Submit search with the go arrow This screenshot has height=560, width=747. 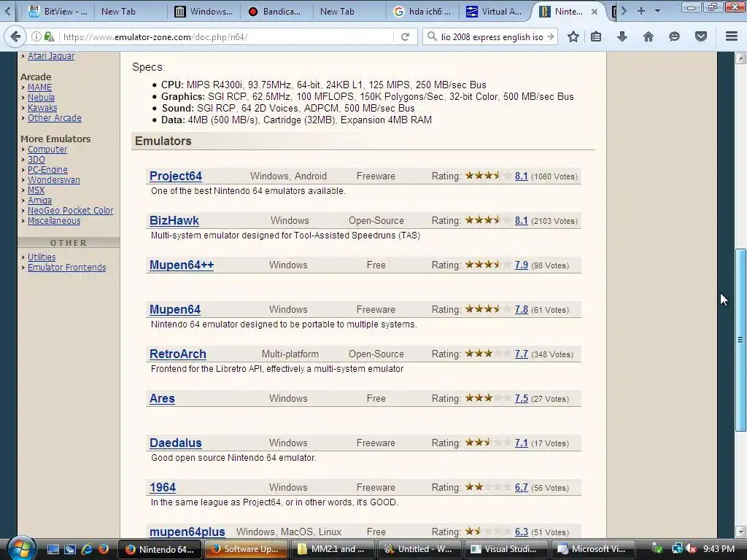(x=551, y=36)
